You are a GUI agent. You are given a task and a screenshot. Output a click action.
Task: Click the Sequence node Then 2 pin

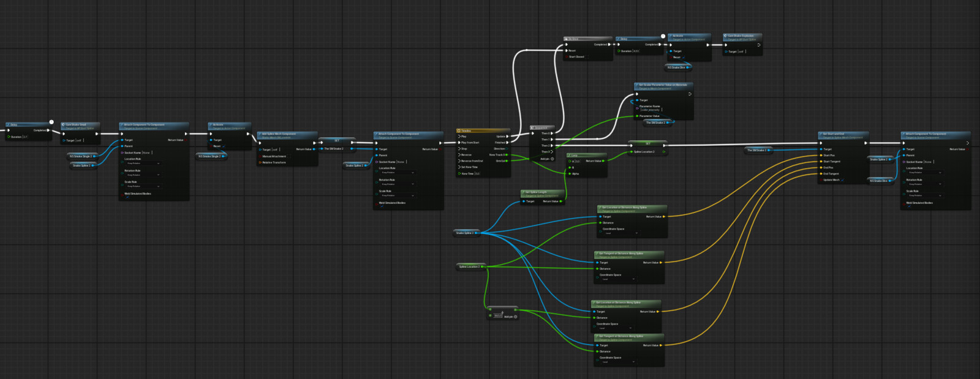(552, 146)
